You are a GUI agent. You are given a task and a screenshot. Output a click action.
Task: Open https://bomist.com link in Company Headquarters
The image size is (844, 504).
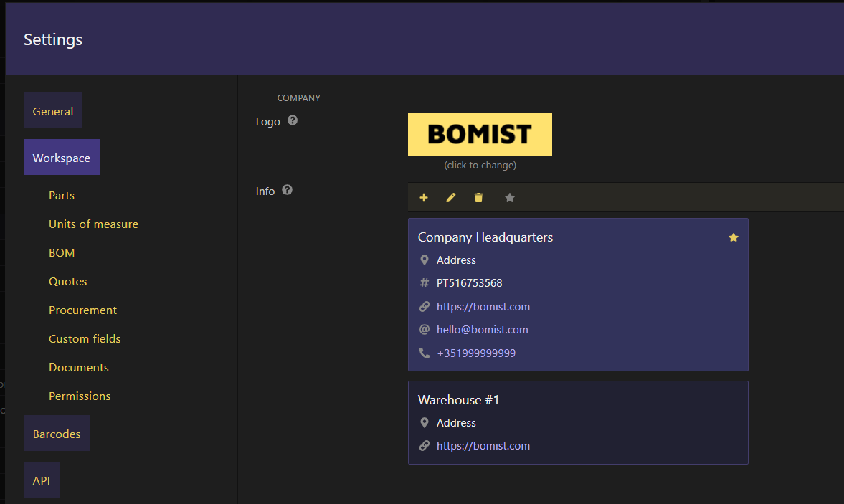click(483, 307)
